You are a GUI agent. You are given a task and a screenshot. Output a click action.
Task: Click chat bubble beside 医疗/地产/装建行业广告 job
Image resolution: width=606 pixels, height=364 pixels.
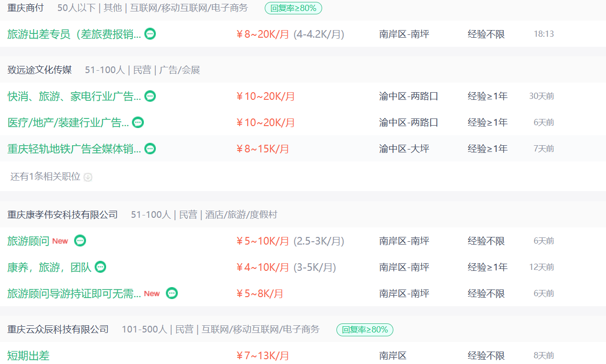coord(138,122)
